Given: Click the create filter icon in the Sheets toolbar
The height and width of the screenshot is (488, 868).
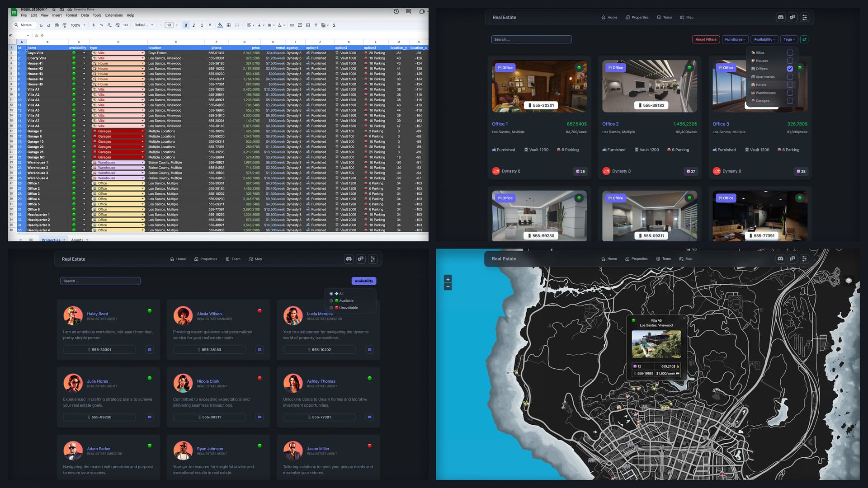Looking at the screenshot, I should point(316,25).
